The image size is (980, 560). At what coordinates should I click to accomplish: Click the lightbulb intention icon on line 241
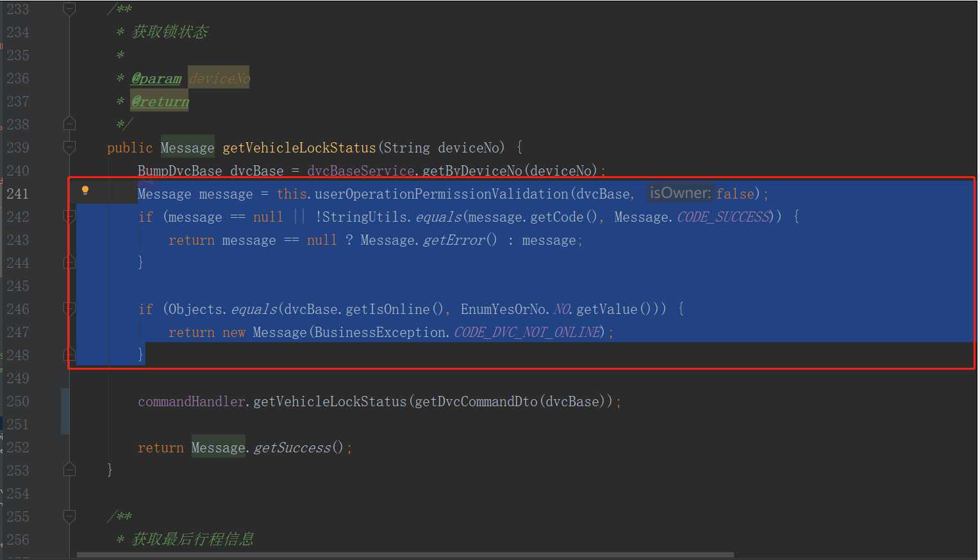[85, 190]
